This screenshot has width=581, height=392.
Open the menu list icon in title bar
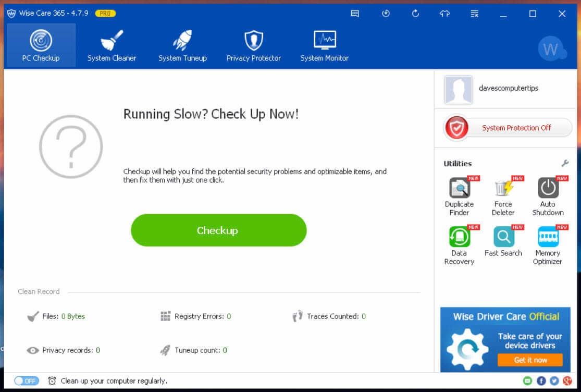pos(474,14)
